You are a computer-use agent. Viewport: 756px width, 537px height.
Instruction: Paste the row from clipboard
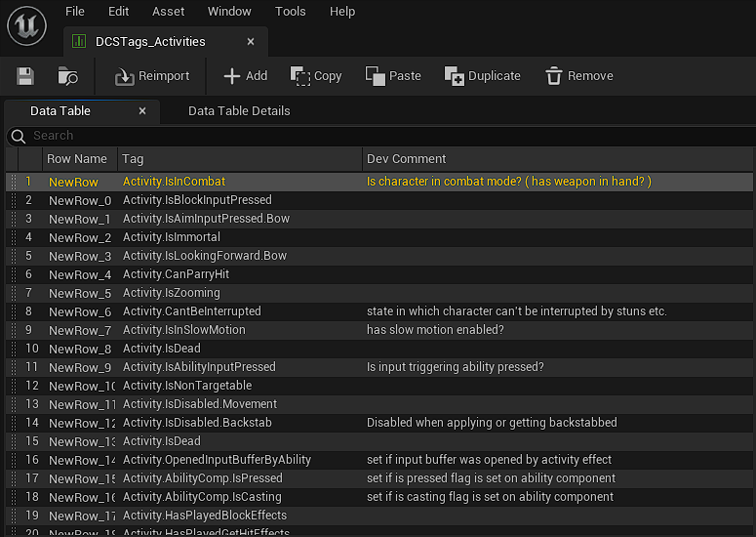tap(393, 76)
